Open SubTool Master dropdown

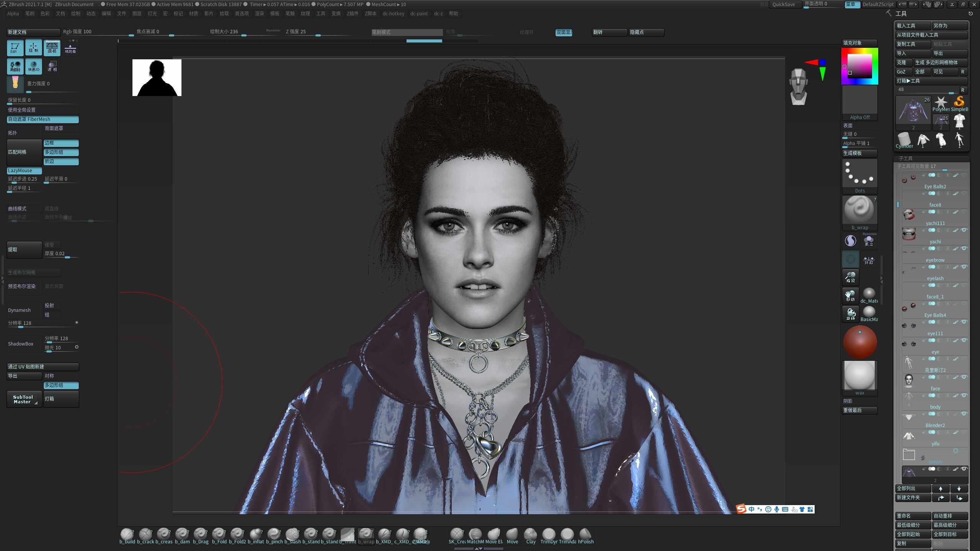coord(24,399)
